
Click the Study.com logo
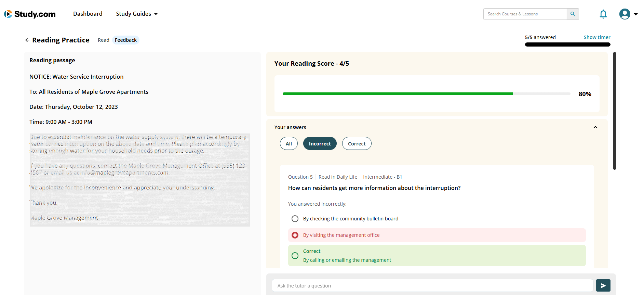coord(30,14)
